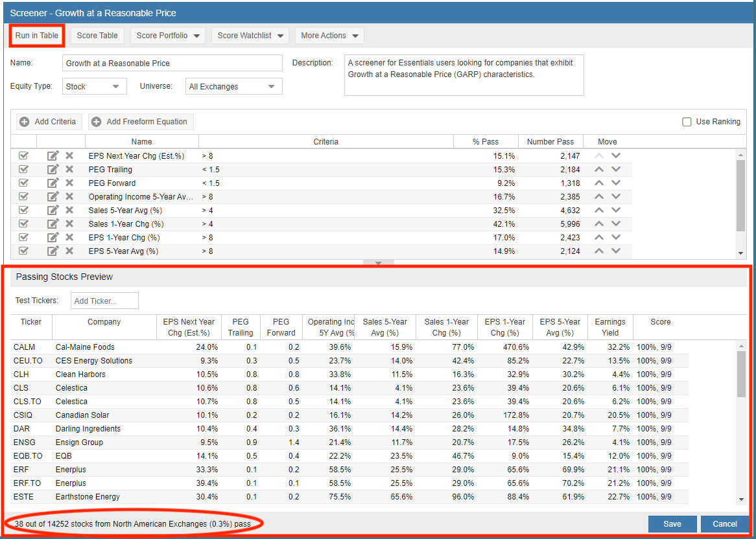This screenshot has width=756, height=539.
Task: Uncheck the Sales 1-Year Chg criteria
Action: click(x=23, y=224)
